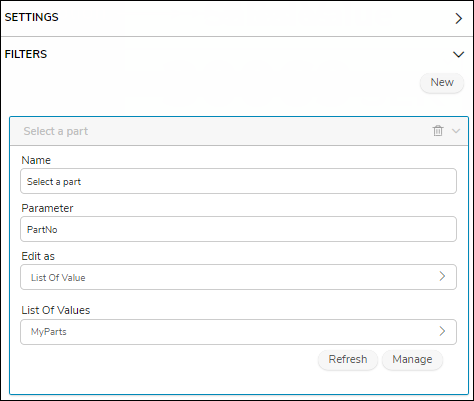Click the arrow beside List Of Value
Screen dimensions: 474x401
[442, 276]
